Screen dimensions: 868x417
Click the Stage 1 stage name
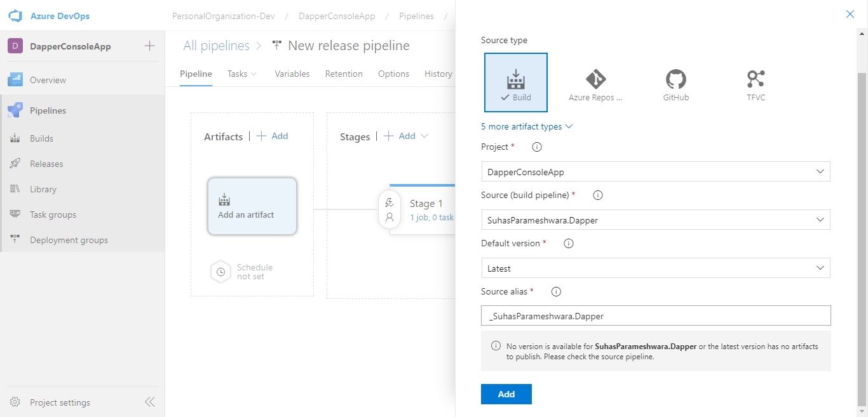[426, 204]
